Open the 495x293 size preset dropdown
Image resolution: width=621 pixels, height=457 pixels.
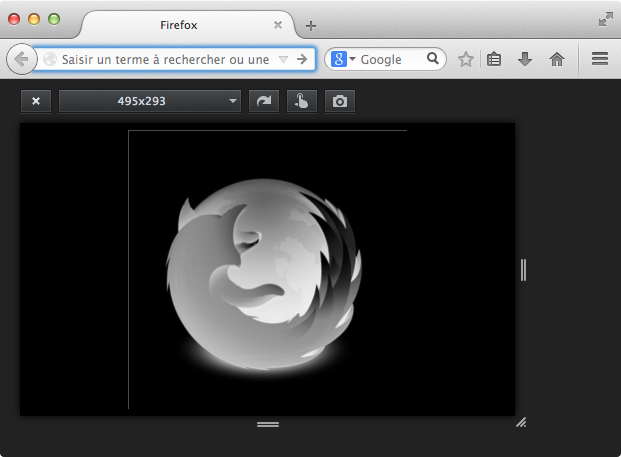pyautogui.click(x=150, y=101)
